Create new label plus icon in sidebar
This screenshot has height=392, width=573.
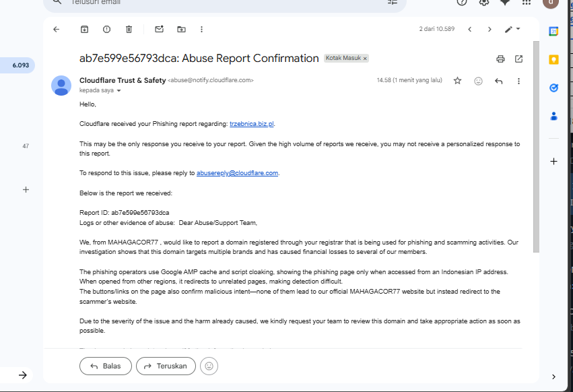26,189
